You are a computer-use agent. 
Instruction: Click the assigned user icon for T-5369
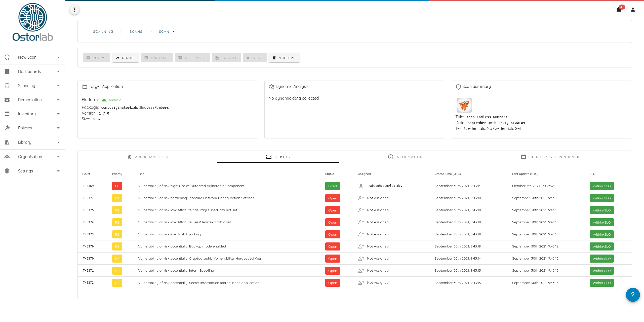coord(361,186)
